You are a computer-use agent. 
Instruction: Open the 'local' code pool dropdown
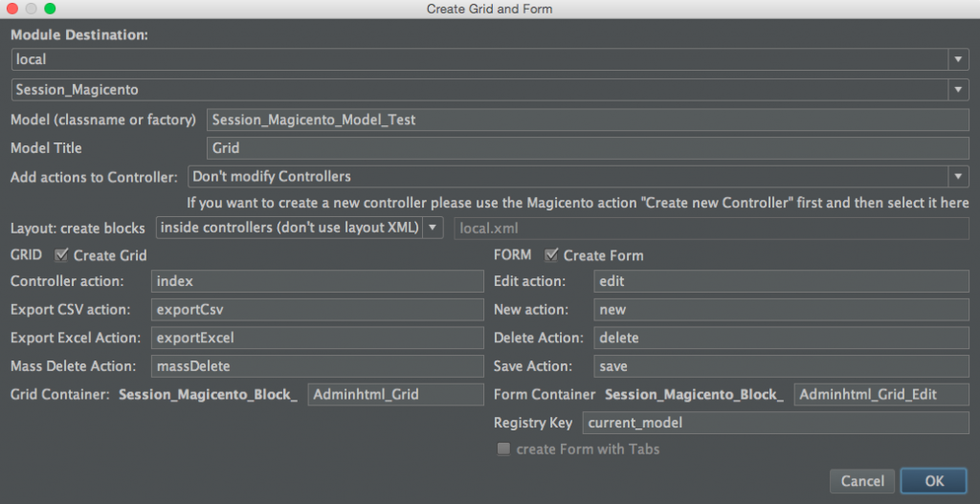(490, 60)
